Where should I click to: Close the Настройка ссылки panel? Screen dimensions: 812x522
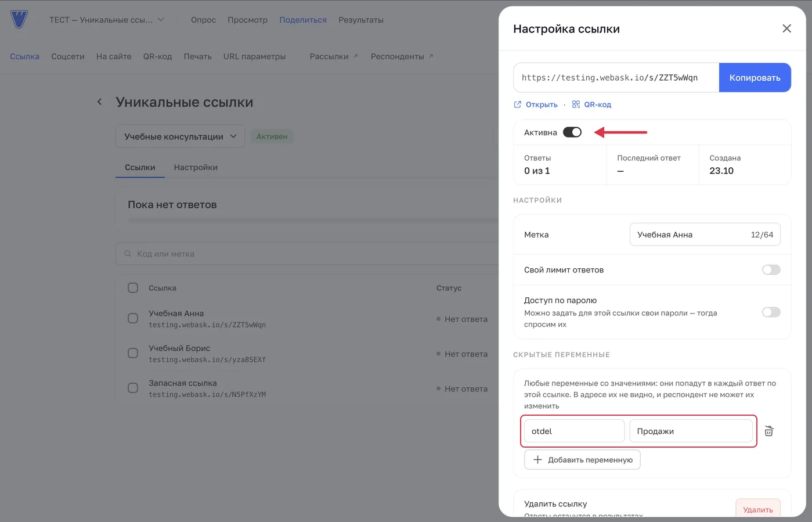click(786, 28)
